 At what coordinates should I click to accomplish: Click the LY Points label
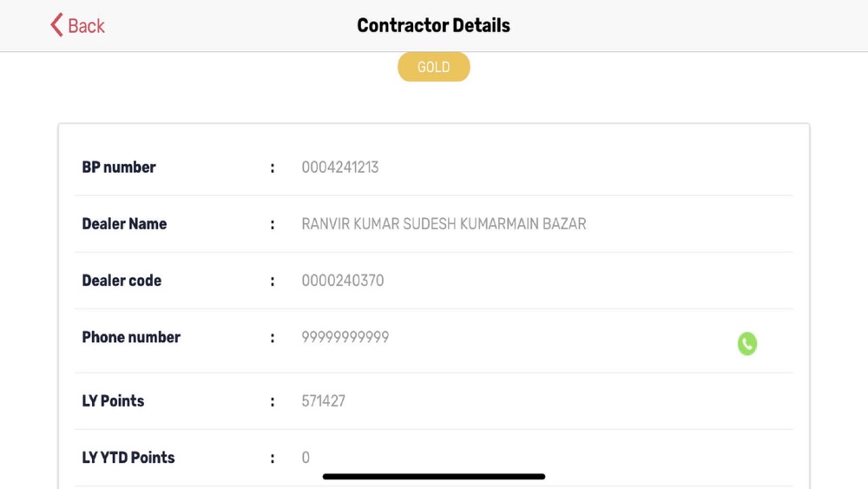click(113, 401)
